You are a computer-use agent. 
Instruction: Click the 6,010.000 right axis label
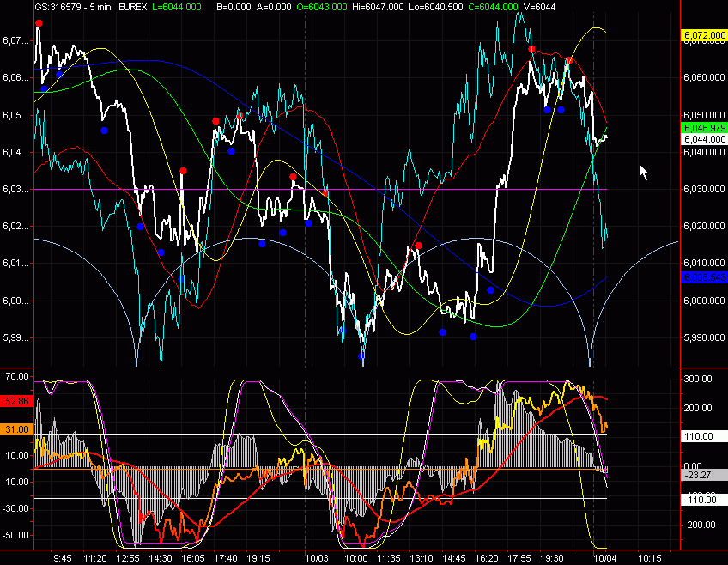[x=704, y=264]
